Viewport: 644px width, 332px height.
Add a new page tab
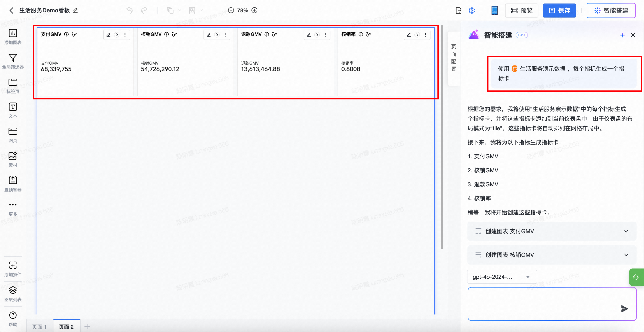[x=87, y=326]
